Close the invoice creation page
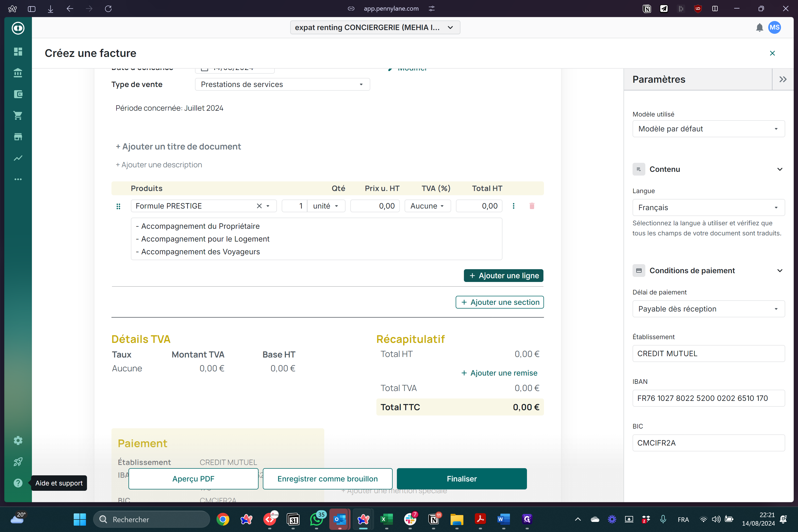798x532 pixels. [772, 53]
